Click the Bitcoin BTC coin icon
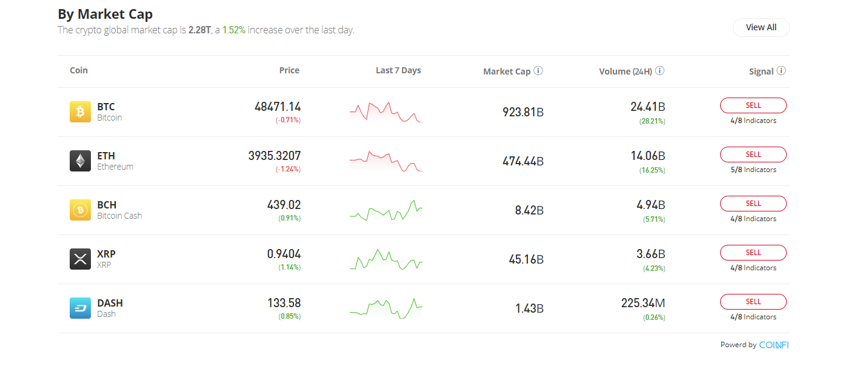 (80, 112)
